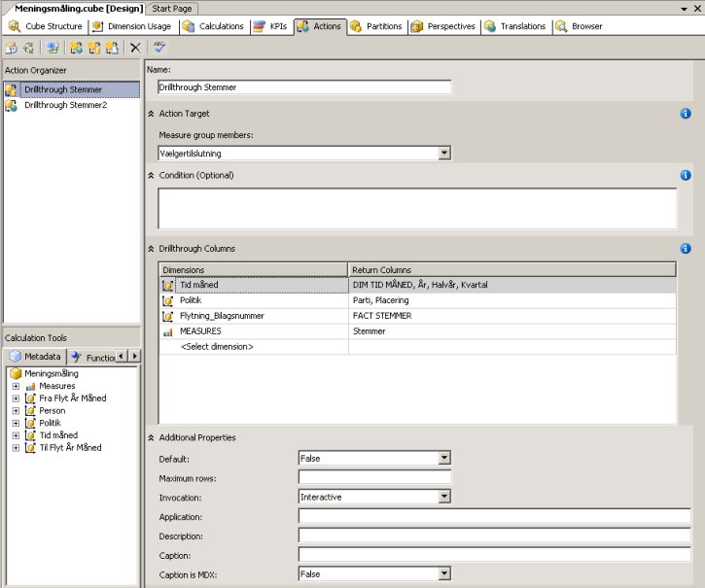Click the Flytning_Bilagsnummer dimension icon in grid
Viewport: 705px width, 588px height.
167,316
